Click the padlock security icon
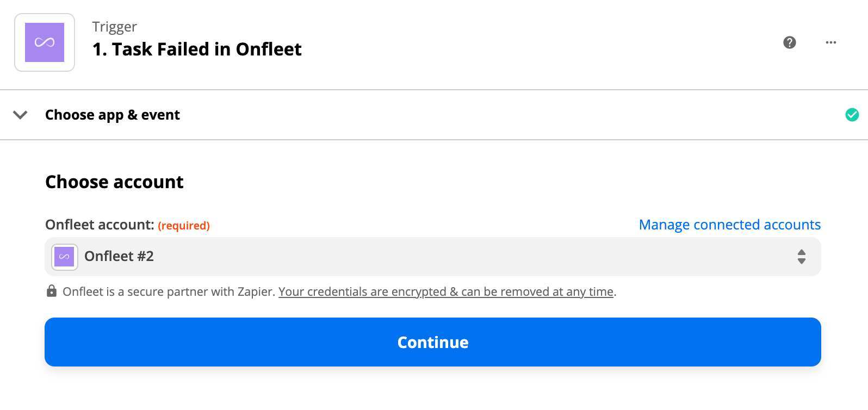Image resolution: width=868 pixels, height=410 pixels. 52,291
